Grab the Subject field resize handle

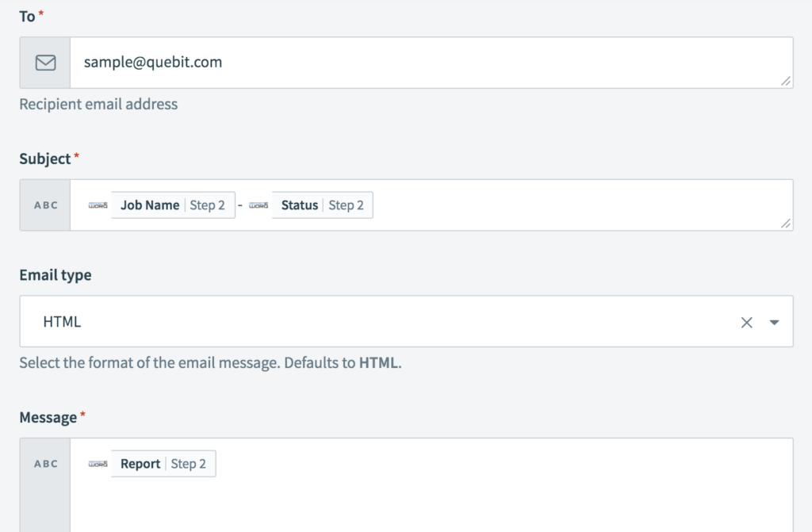pyautogui.click(x=785, y=224)
